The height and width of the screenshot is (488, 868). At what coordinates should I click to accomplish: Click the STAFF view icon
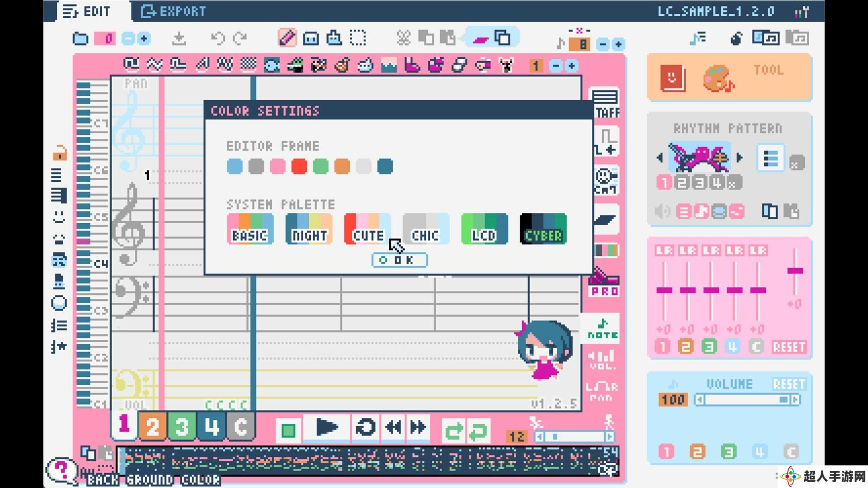tap(605, 103)
